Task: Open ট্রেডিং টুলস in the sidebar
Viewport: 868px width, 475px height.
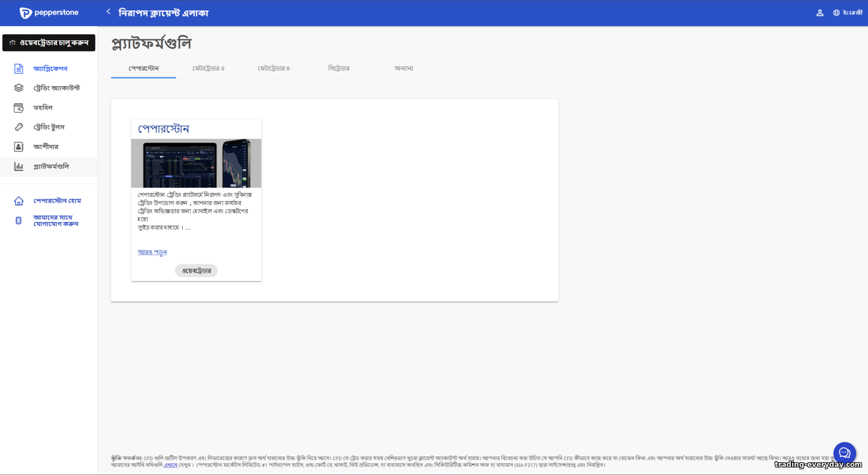Action: (49, 127)
